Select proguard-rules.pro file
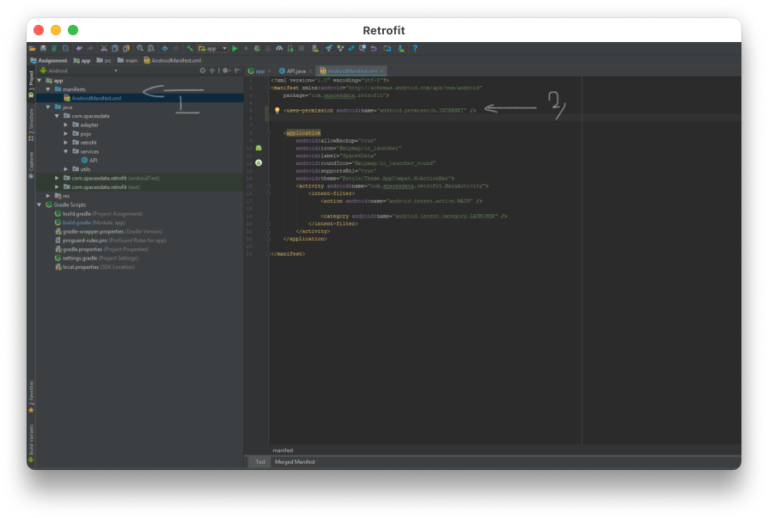The width and height of the screenshot is (768, 518). pos(111,240)
